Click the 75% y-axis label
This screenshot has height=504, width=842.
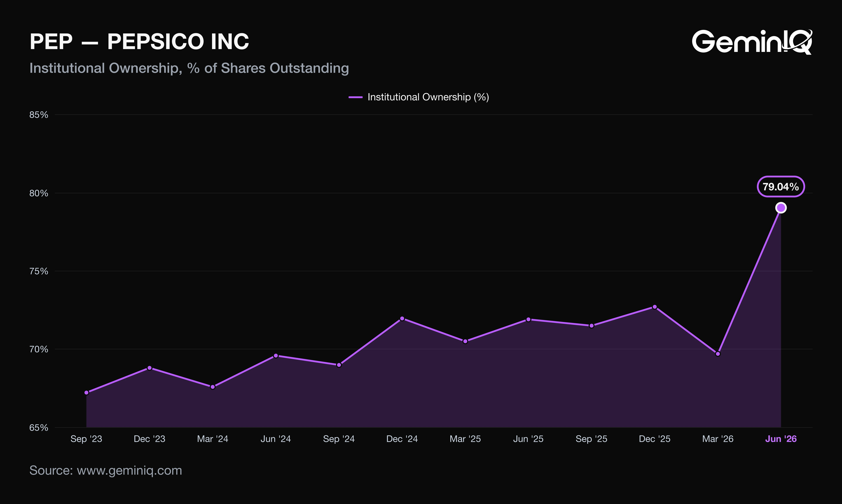point(39,271)
